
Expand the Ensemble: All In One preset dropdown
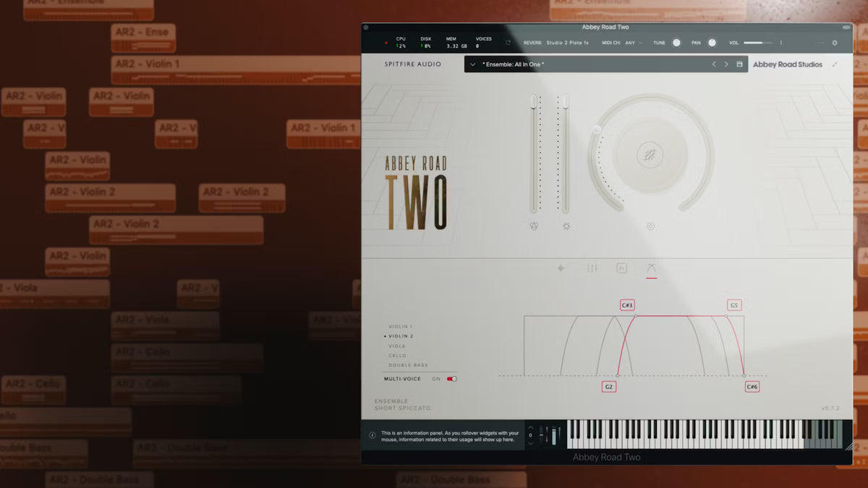tap(473, 64)
